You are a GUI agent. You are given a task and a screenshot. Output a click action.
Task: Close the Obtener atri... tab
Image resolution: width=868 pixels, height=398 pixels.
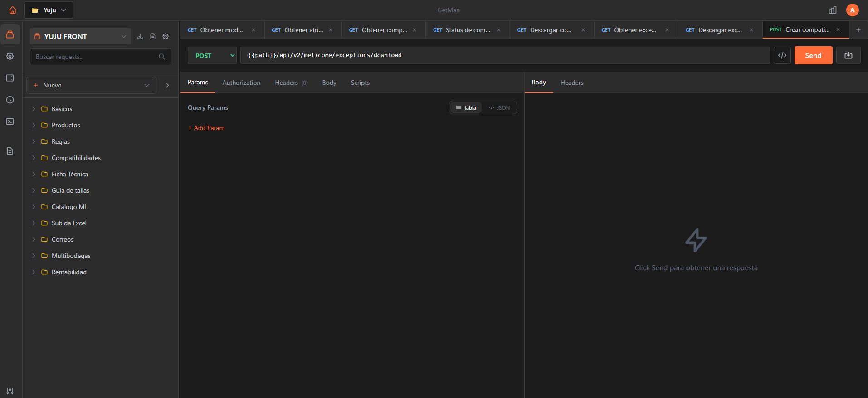click(x=331, y=30)
